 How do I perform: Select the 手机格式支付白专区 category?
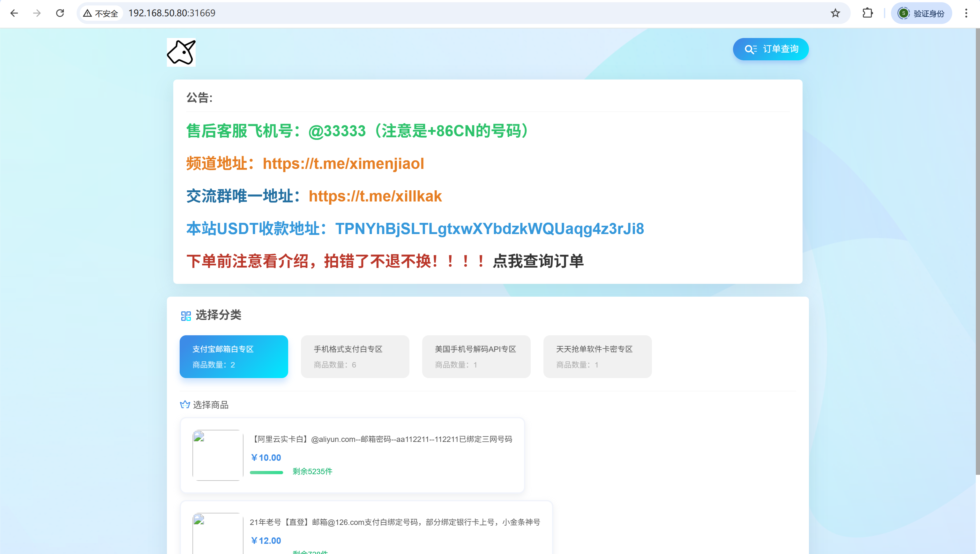(x=355, y=356)
